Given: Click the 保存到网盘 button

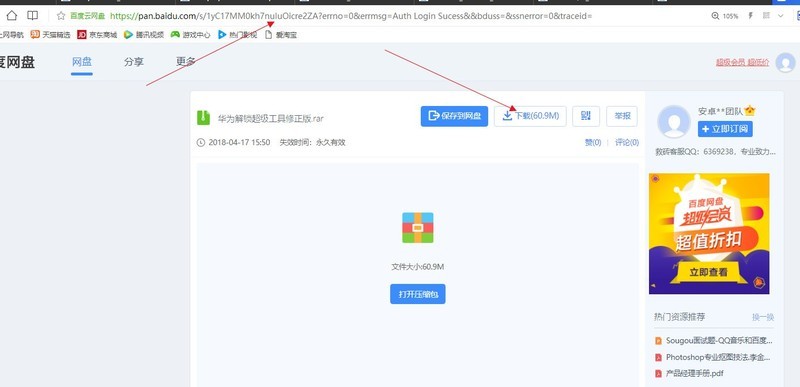Looking at the screenshot, I should tap(455, 116).
